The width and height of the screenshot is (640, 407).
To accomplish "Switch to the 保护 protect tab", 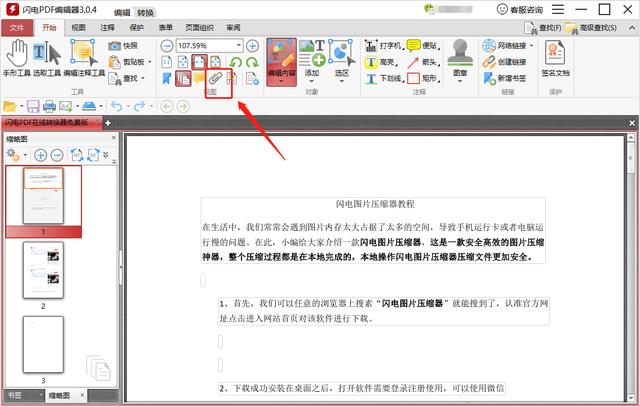I will coord(137,28).
